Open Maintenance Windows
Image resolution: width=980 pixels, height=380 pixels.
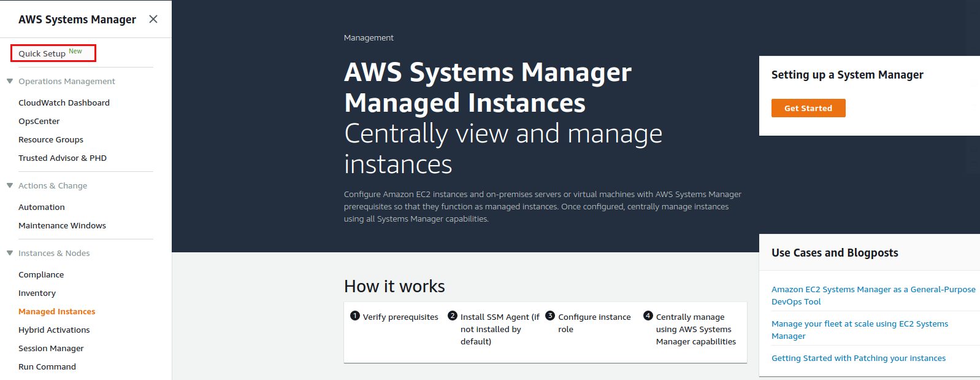(62, 225)
